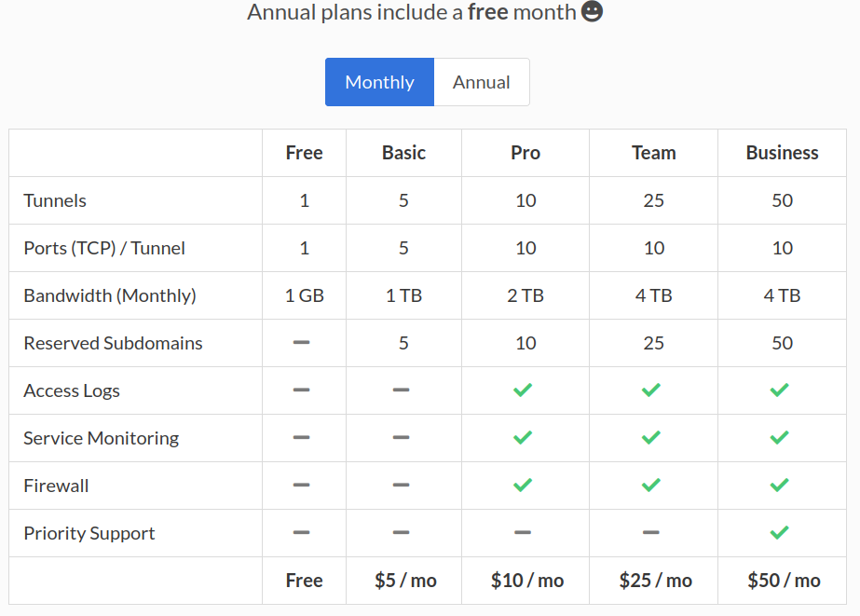Click the Team Service Monitoring checkmark
The height and width of the screenshot is (616, 860).
point(651,437)
